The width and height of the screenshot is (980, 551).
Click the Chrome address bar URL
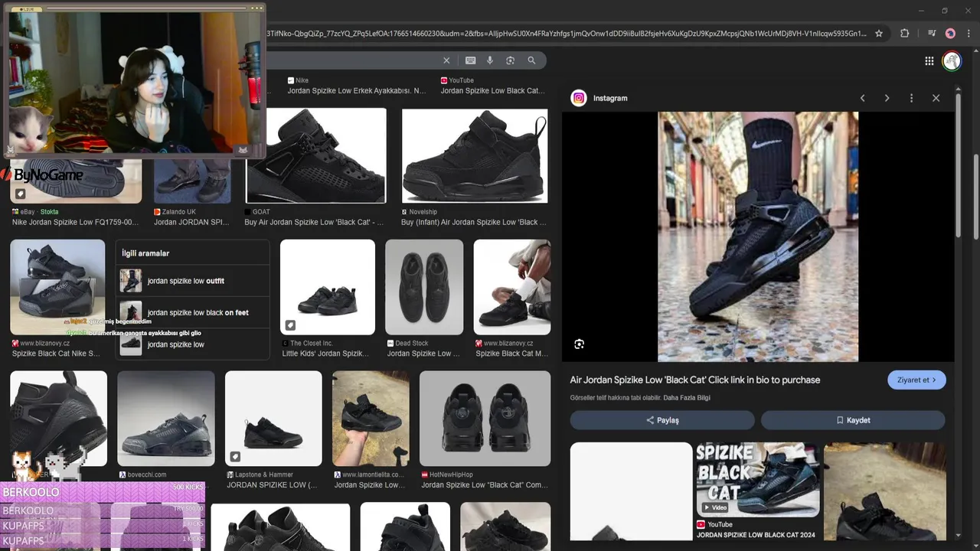point(567,34)
